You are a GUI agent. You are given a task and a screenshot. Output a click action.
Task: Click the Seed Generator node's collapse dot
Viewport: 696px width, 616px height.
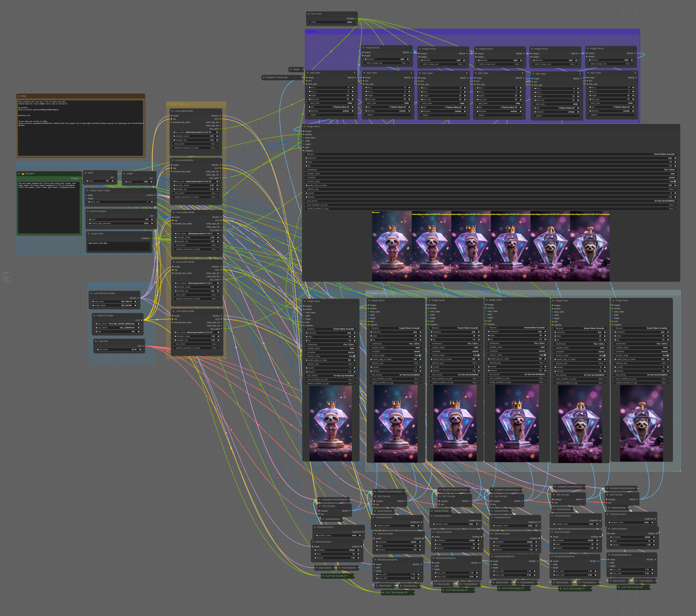[x=88, y=211]
